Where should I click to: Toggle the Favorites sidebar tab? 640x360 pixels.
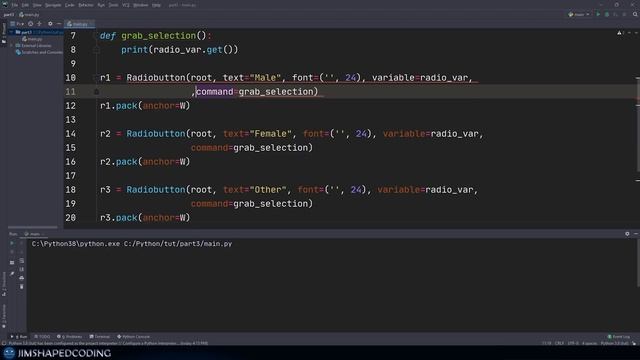pyautogui.click(x=4, y=316)
